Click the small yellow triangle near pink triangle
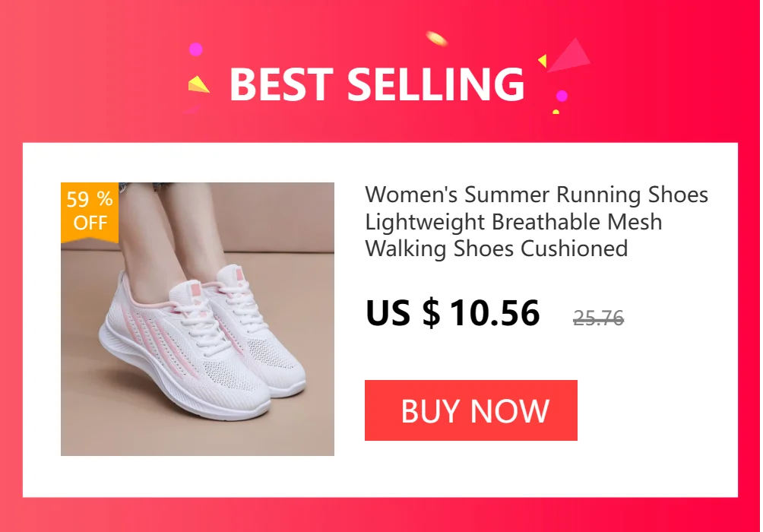Image resolution: width=763 pixels, height=532 pixels. (542, 61)
